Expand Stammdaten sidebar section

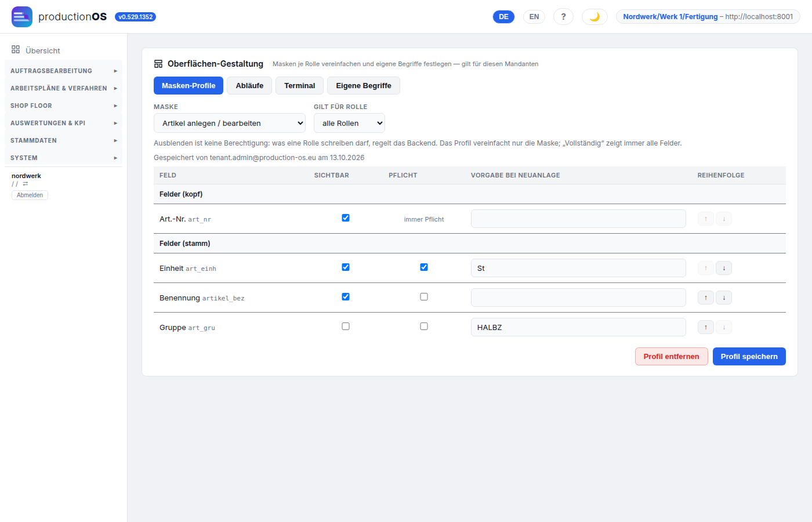(x=63, y=140)
